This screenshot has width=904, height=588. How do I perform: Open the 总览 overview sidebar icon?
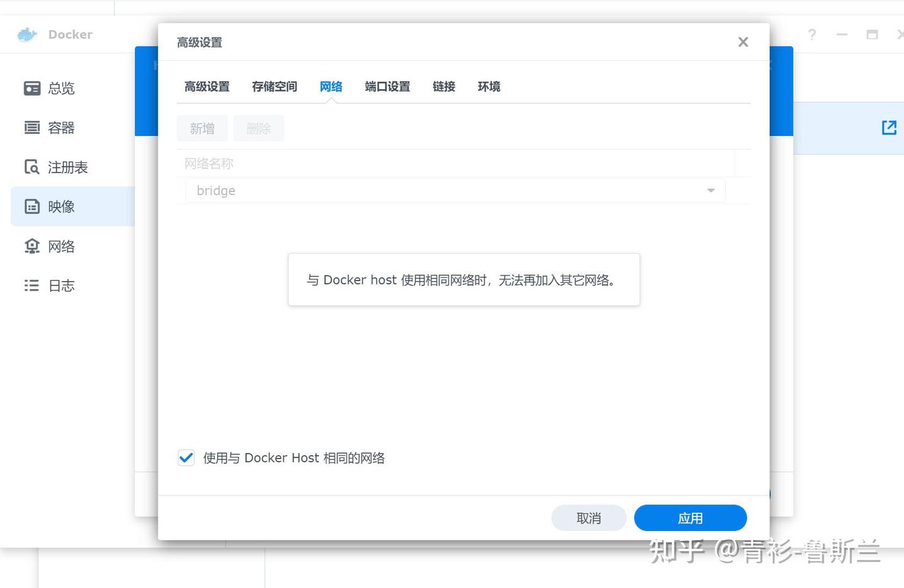click(x=32, y=88)
